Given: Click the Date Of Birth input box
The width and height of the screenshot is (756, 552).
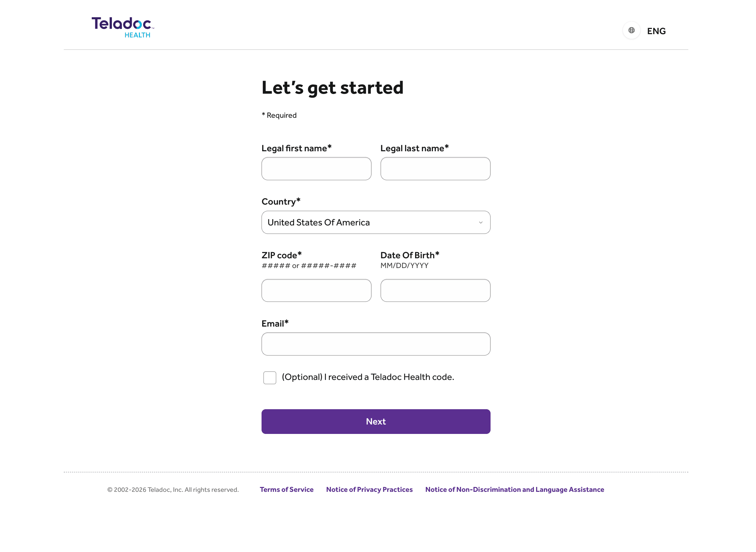Looking at the screenshot, I should pos(435,290).
